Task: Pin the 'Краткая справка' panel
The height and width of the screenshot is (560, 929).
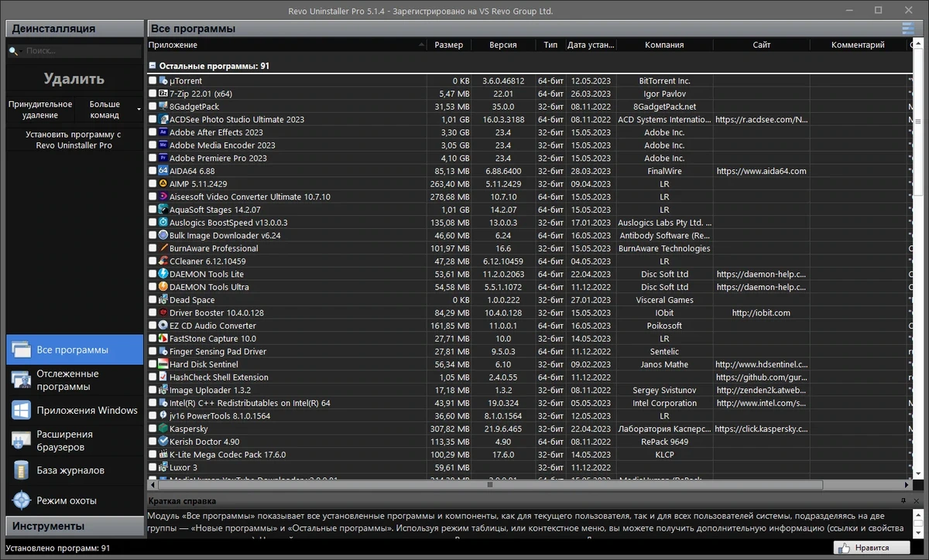Action: (x=903, y=500)
